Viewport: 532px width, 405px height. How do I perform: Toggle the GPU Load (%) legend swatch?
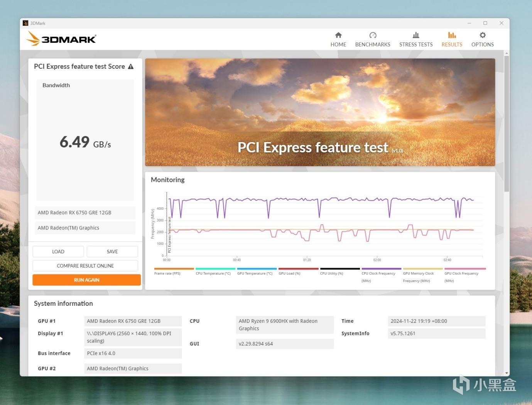point(299,269)
